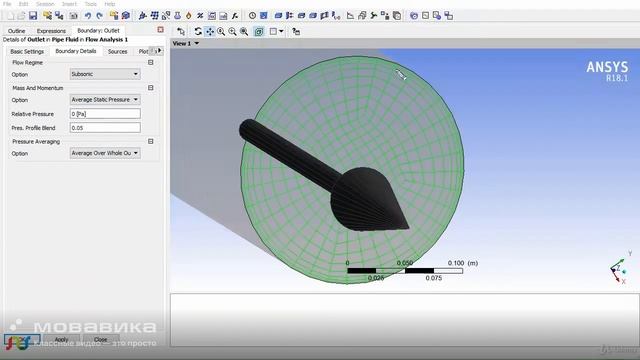This screenshot has height=360, width=640.
Task: Click the Close button
Action: click(100, 339)
